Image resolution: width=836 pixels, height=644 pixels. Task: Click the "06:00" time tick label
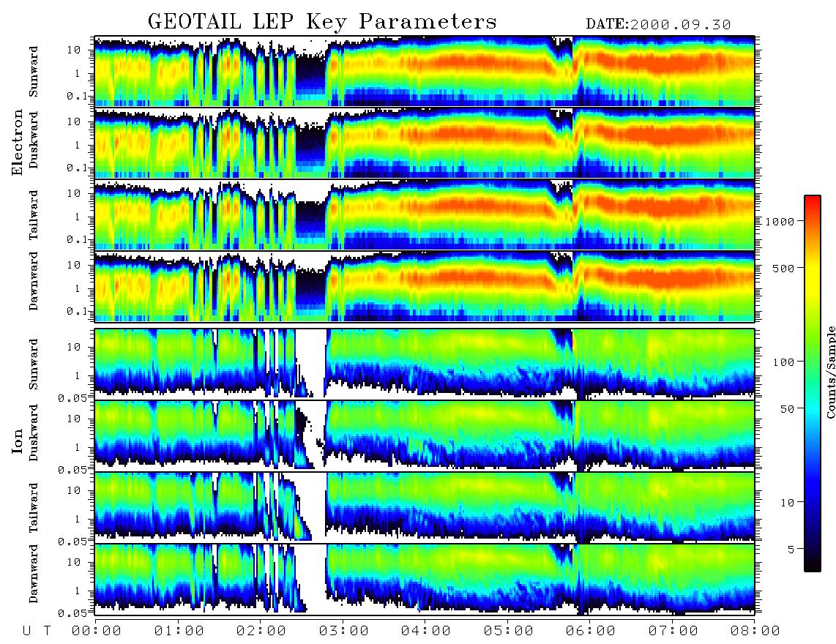tap(591, 631)
